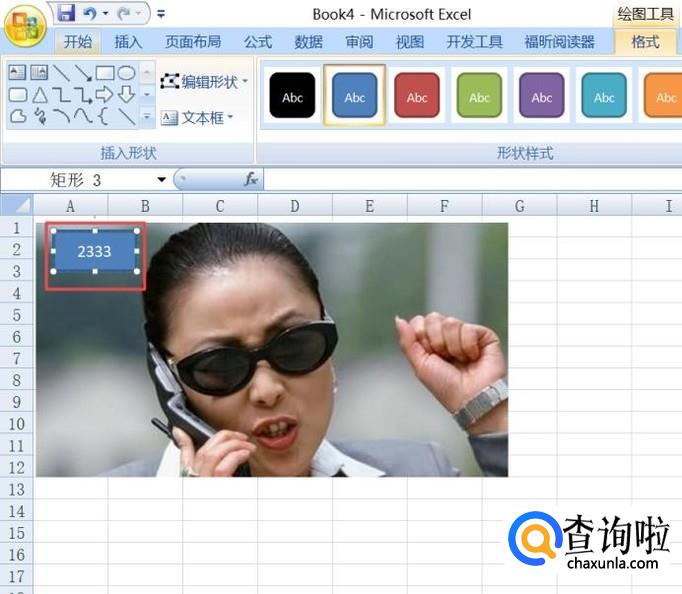The height and width of the screenshot is (594, 682).
Task: Open the 编辑形状 dropdown
Action: (204, 81)
